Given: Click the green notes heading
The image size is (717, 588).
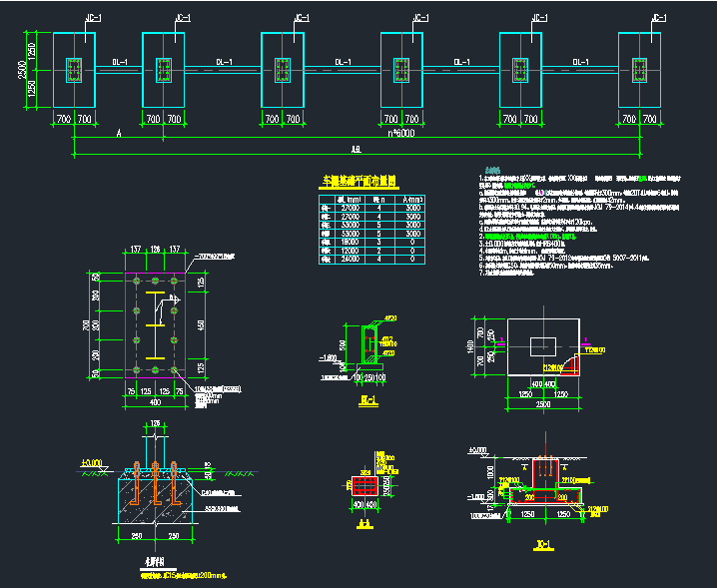Looking at the screenshot, I should [x=491, y=171].
